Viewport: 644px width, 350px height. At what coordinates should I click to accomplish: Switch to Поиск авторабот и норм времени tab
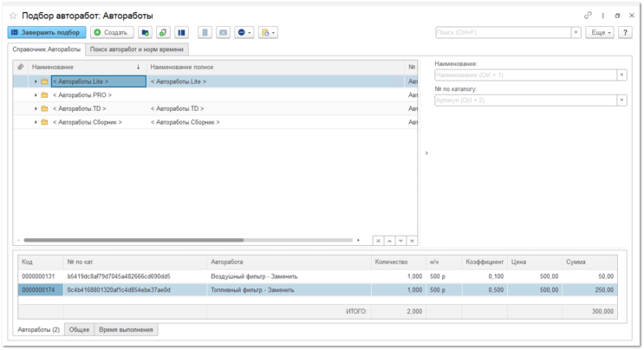point(137,49)
